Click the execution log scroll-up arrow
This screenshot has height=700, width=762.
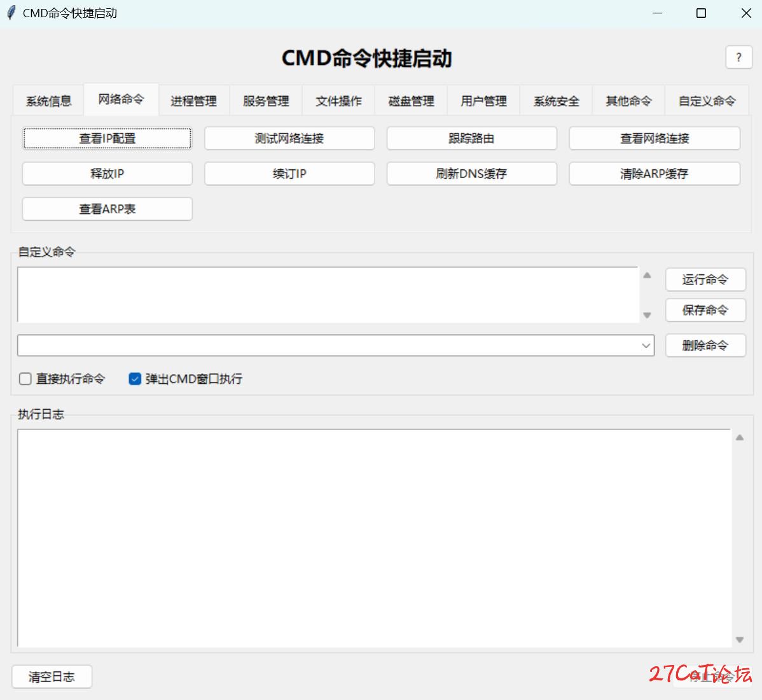pos(739,438)
